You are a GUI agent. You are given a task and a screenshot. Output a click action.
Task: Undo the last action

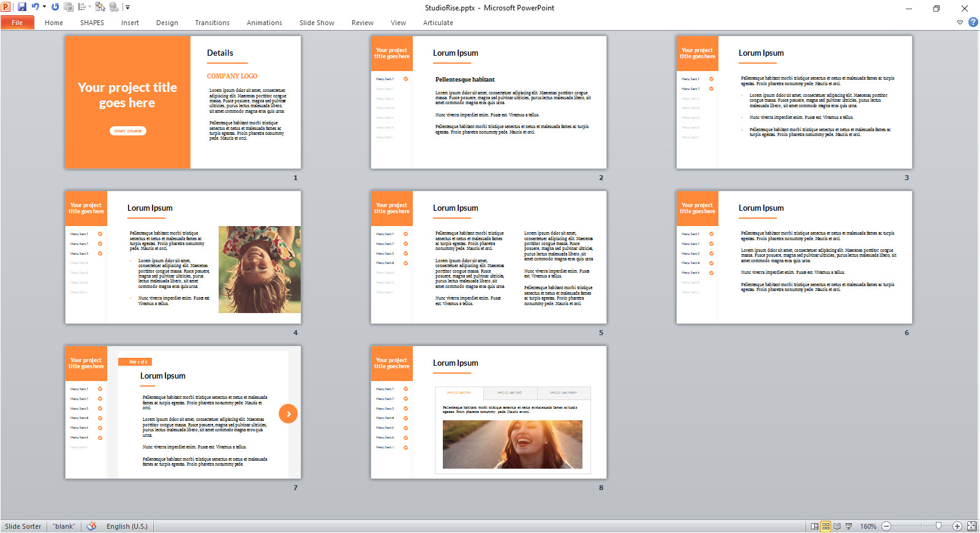click(36, 7)
